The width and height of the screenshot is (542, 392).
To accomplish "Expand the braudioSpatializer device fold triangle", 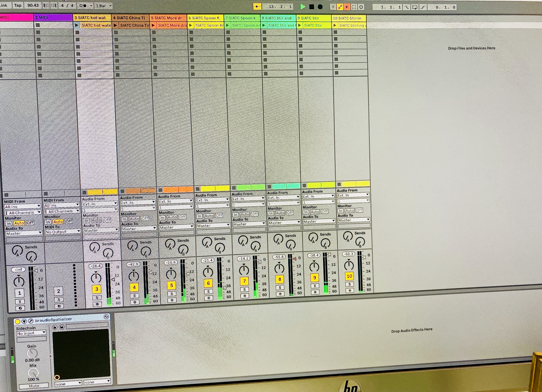I will (x=24, y=321).
